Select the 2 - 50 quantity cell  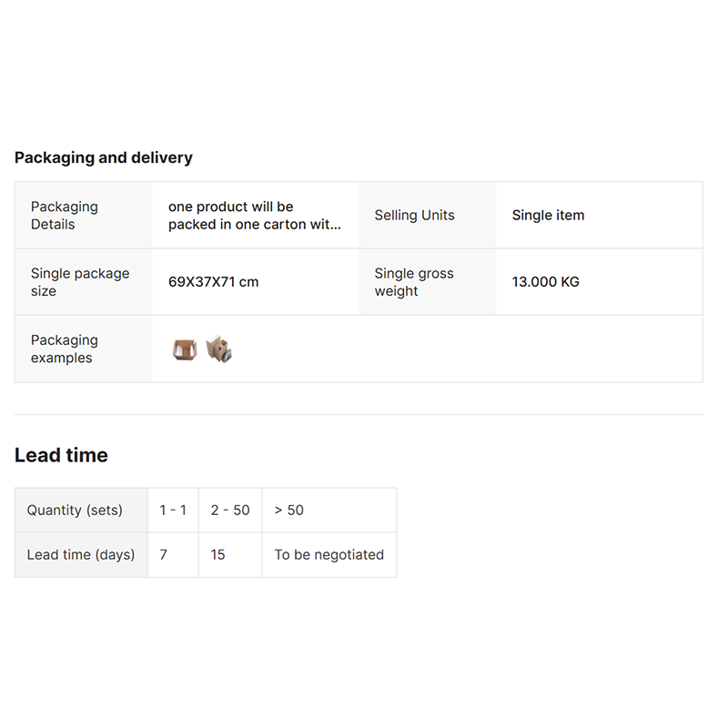coord(230,511)
